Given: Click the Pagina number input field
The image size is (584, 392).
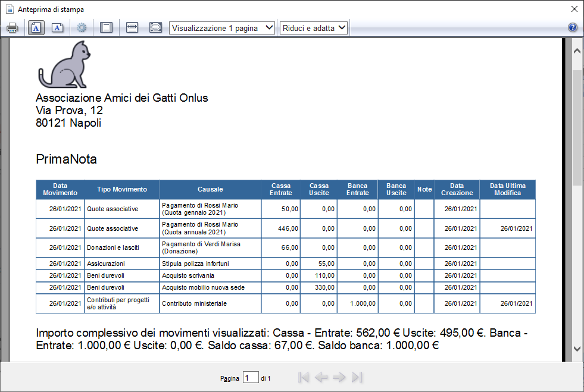Looking at the screenshot, I should pyautogui.click(x=251, y=378).
